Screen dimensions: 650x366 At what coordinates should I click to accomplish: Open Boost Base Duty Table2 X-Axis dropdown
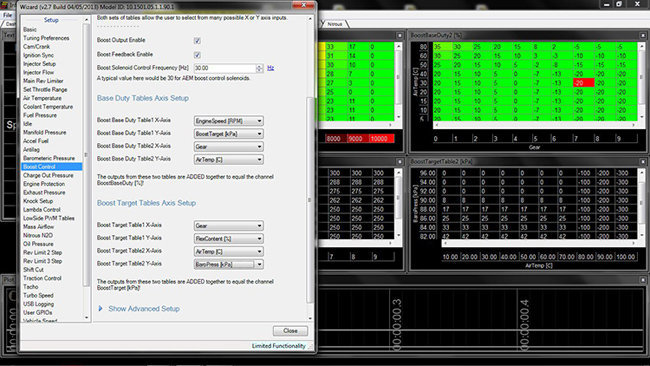coord(228,147)
